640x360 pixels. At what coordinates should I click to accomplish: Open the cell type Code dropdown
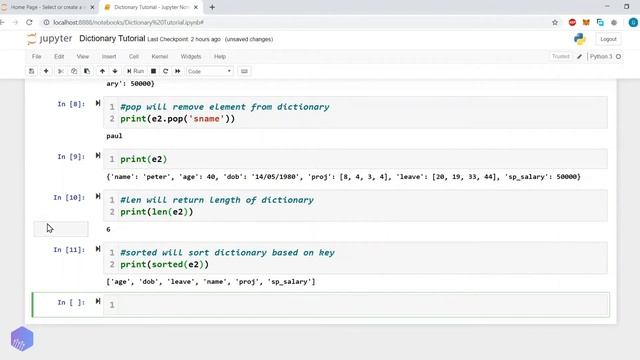coord(209,71)
